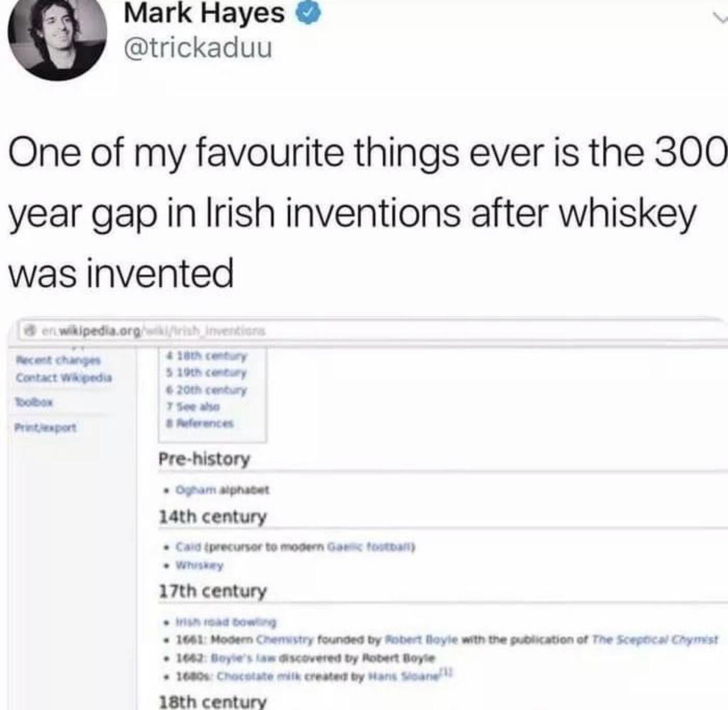This screenshot has height=710, width=728.
Task: Expand the Print/export sidebar section
Action: click(46, 427)
